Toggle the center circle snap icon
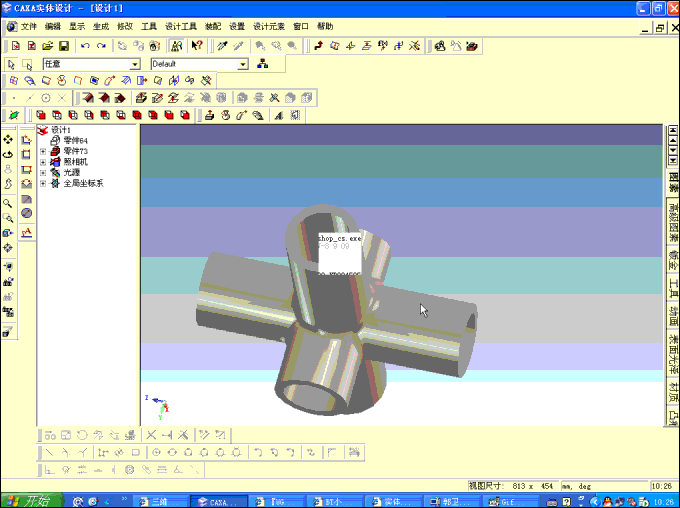Image resolution: width=680 pixels, height=508 pixels. click(x=46, y=98)
